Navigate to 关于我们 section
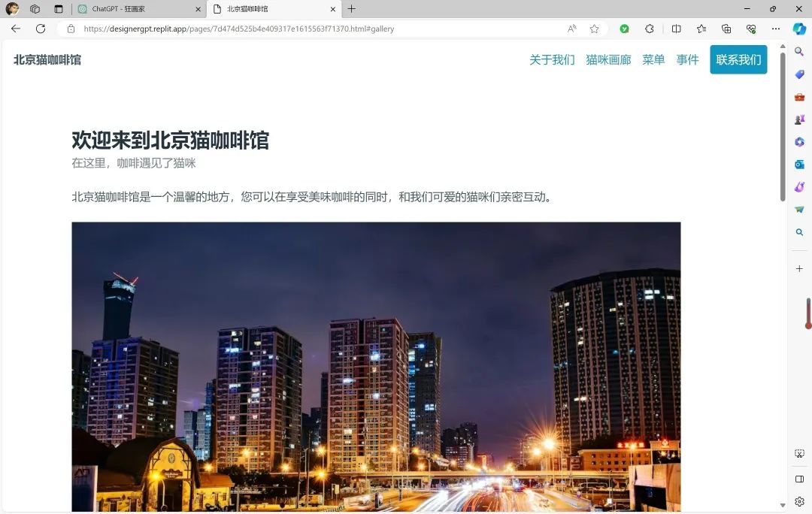This screenshot has width=812, height=514. (552, 60)
